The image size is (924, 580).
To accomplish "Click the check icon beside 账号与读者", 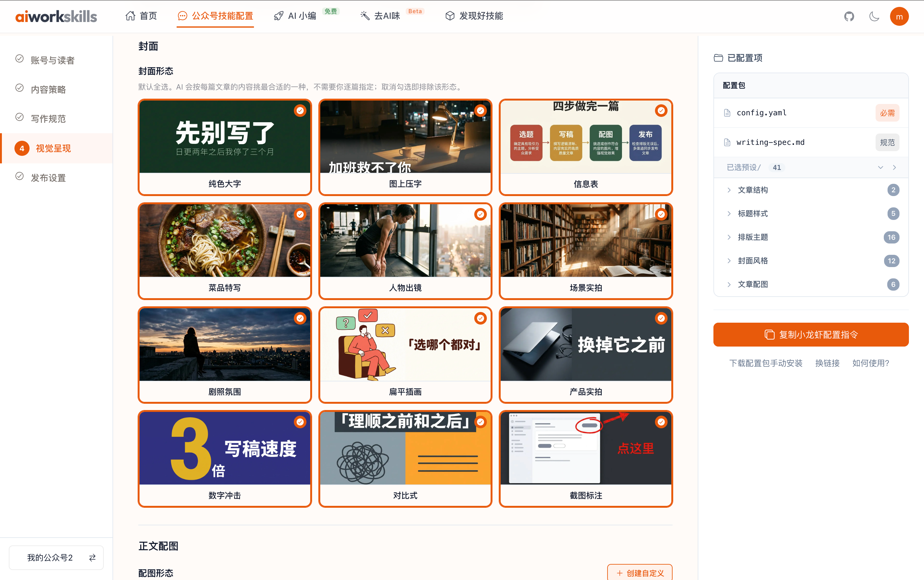I will pos(19,59).
